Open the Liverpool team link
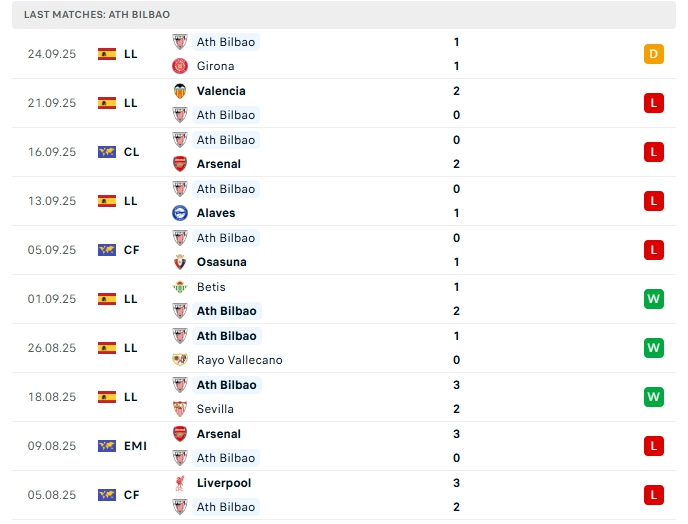Screen dimensions: 688x524 224,483
